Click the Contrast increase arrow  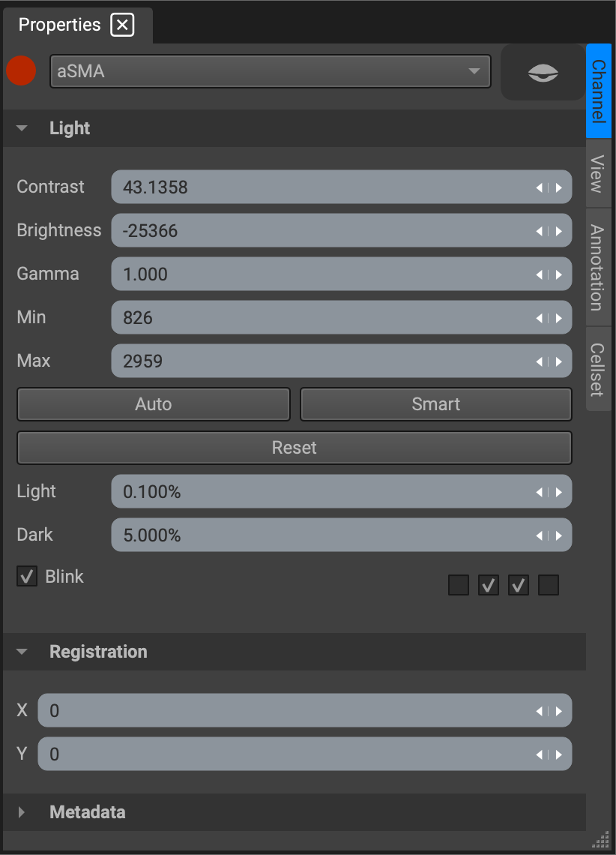click(x=559, y=187)
